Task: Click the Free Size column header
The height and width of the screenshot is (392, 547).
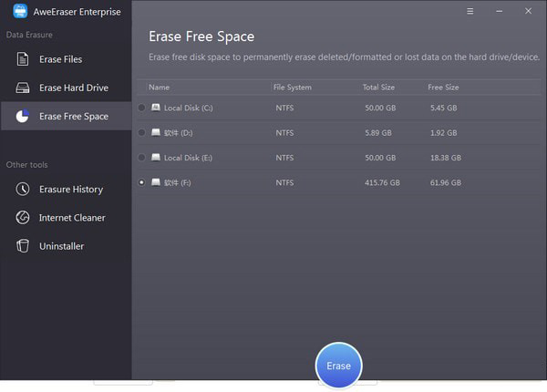Action: [443, 88]
